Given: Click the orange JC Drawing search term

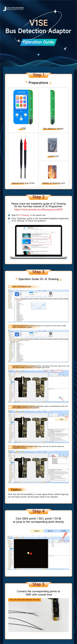Looking at the screenshot, I should pyautogui.click(x=24, y=215).
